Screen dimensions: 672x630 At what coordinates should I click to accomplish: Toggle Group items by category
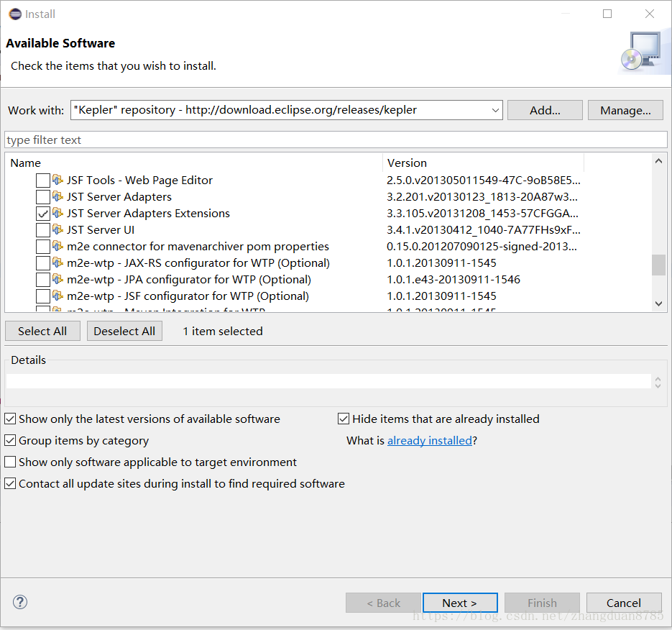tap(10, 440)
